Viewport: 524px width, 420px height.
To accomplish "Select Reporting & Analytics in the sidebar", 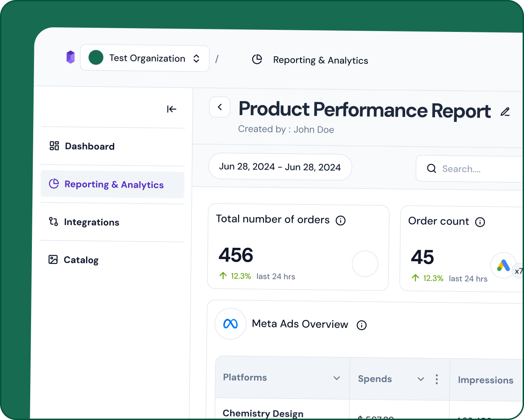I will tap(113, 184).
